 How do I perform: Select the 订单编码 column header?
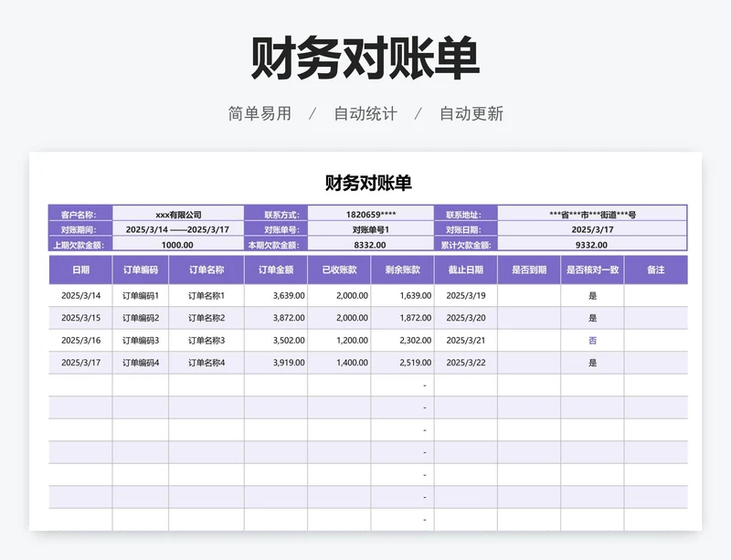[141, 269]
